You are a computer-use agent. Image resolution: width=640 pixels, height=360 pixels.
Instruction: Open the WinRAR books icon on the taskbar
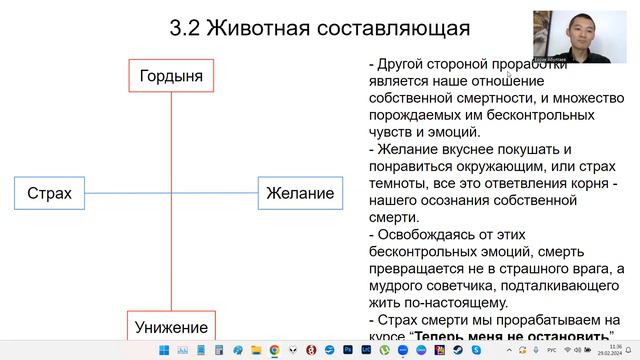pos(440,350)
